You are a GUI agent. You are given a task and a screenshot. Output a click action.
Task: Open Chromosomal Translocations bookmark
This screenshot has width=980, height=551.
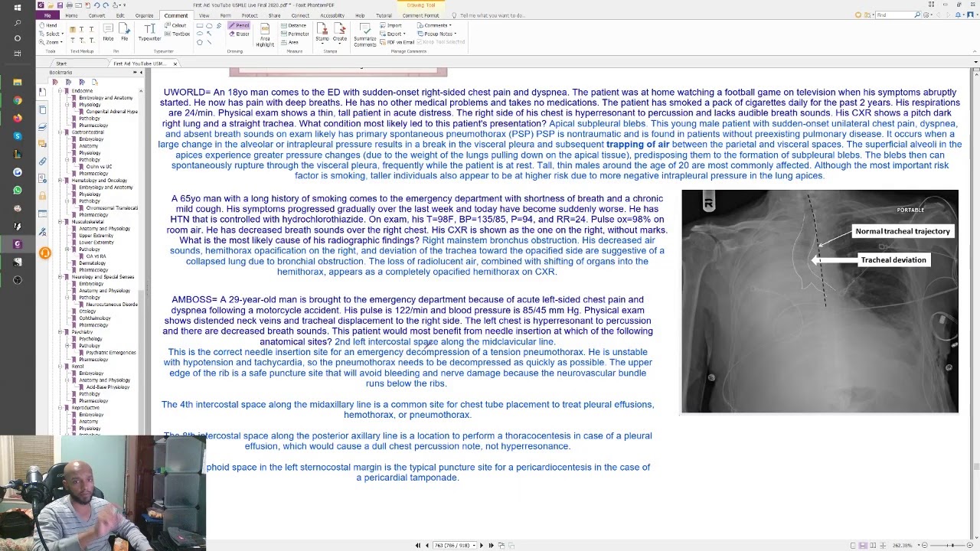click(x=112, y=208)
